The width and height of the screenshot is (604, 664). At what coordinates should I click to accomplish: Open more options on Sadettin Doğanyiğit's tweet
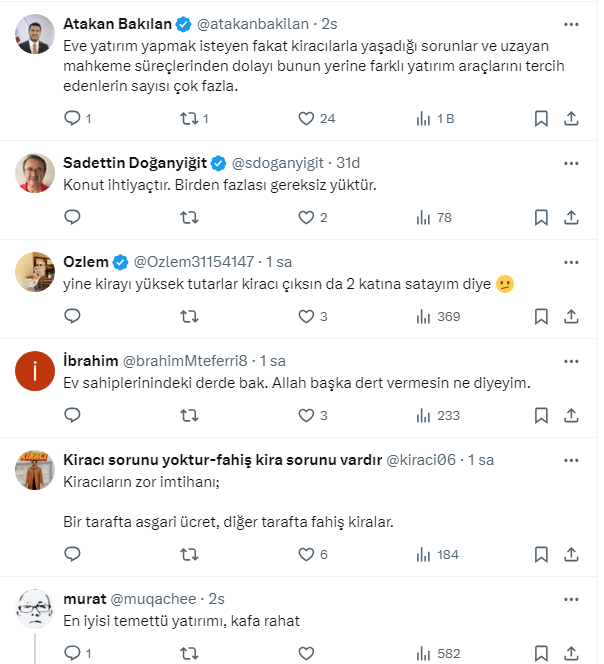click(570, 162)
